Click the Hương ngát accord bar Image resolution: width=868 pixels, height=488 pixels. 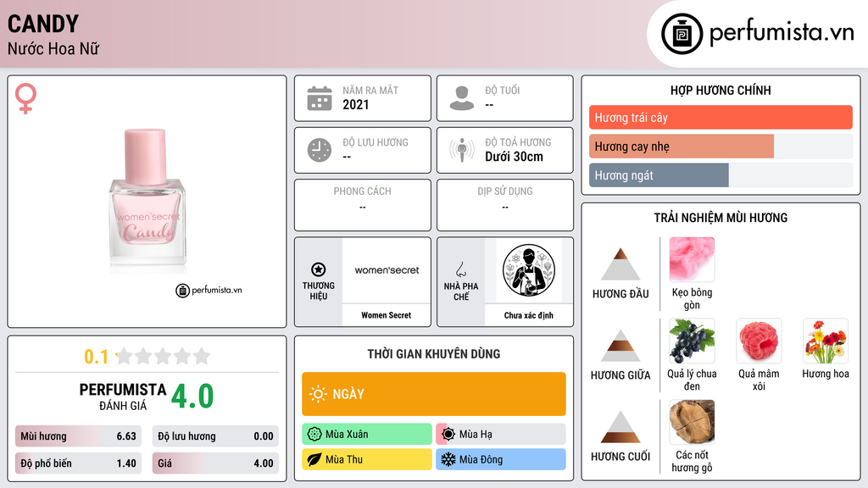coord(721,175)
